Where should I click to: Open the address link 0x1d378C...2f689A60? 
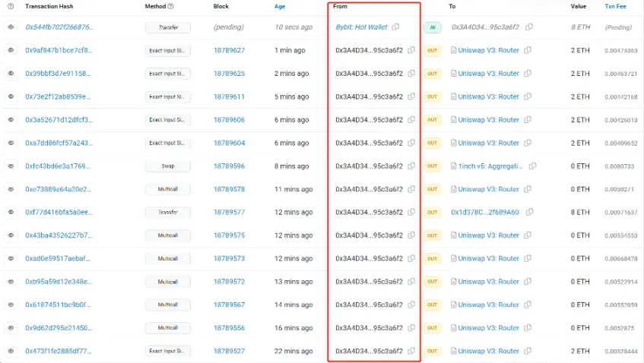[485, 212]
